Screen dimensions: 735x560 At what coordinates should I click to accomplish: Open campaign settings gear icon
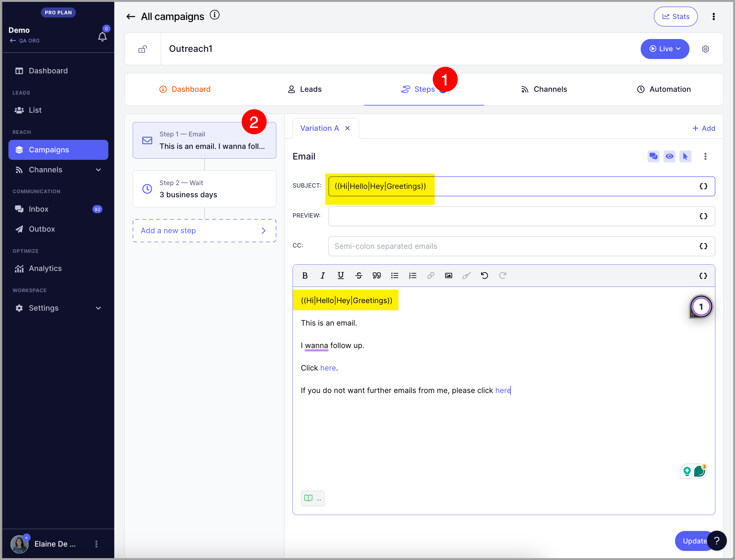click(x=706, y=49)
